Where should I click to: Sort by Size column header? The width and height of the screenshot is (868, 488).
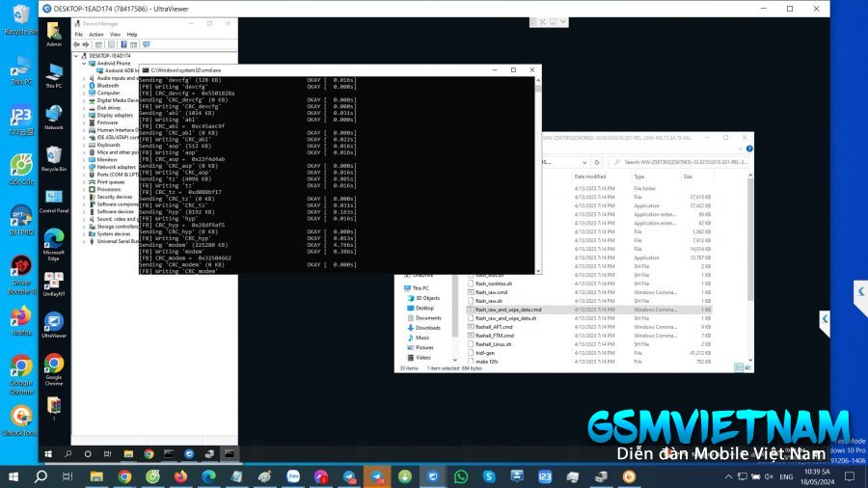[688, 176]
